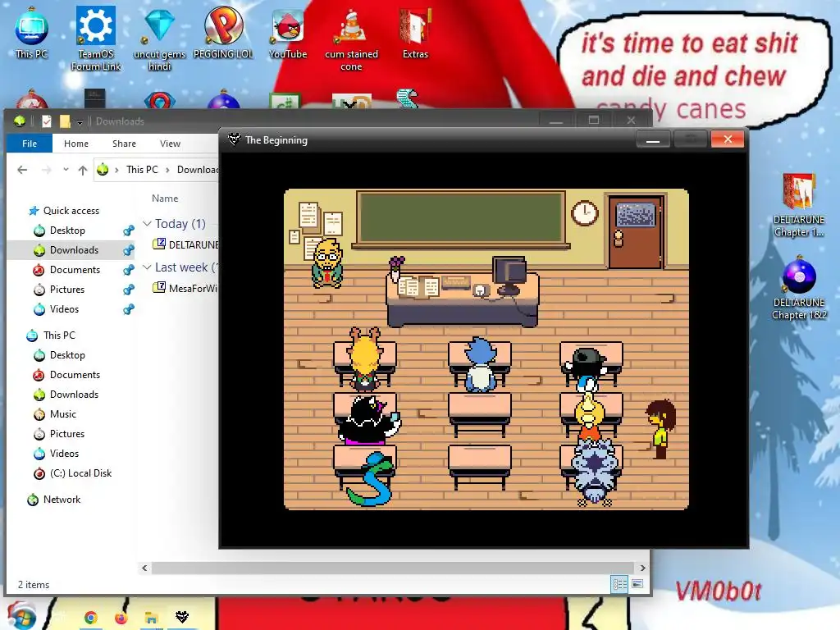The image size is (840, 630).
Task: Select Documents under This PC
Action: click(x=75, y=375)
